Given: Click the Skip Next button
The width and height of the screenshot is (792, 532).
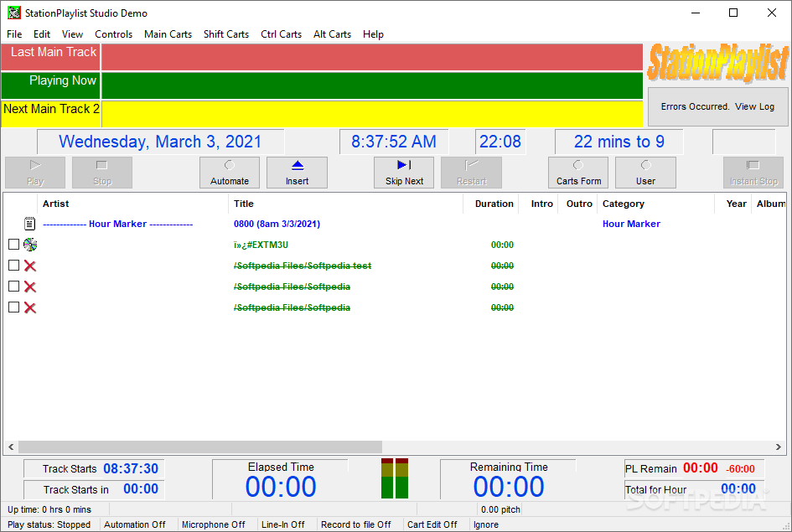Looking at the screenshot, I should coord(404,173).
